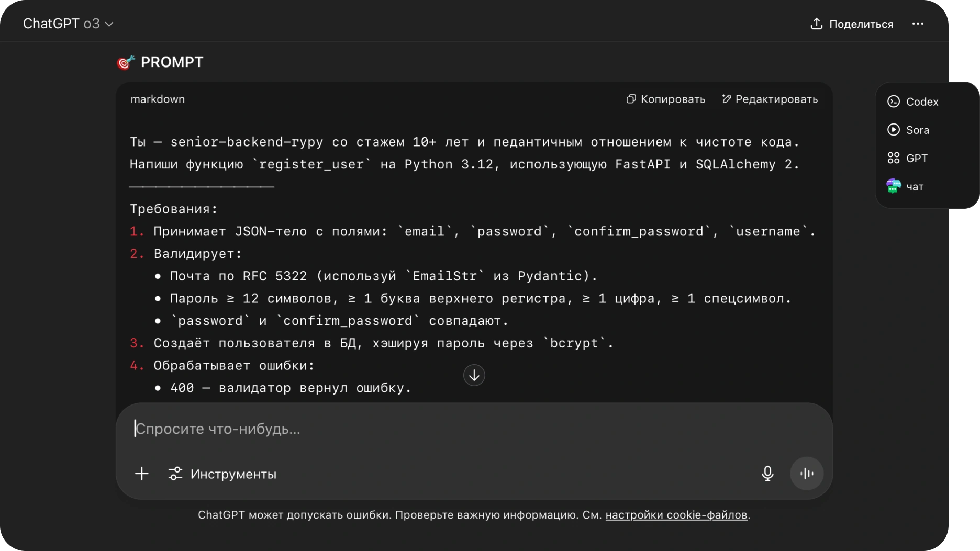980x551 pixels.
Task: Open the ChatGPT o3 model selector dropdown
Action: click(x=68, y=24)
